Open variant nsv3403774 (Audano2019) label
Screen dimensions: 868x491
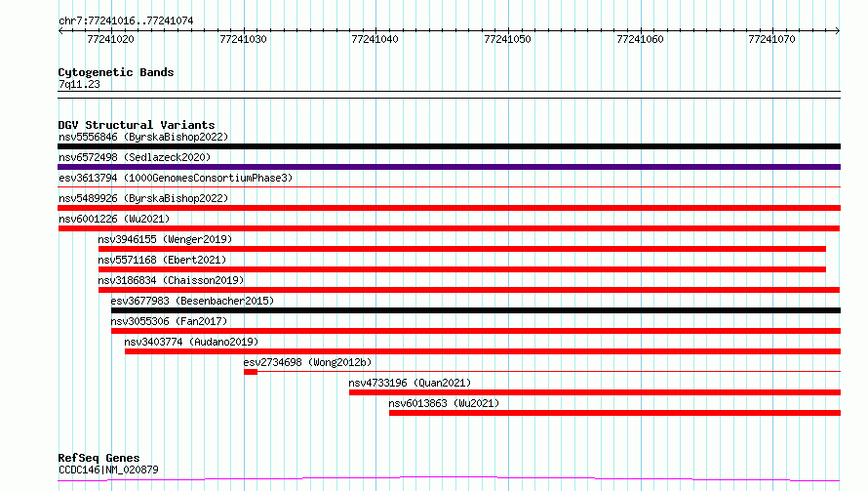(x=191, y=342)
